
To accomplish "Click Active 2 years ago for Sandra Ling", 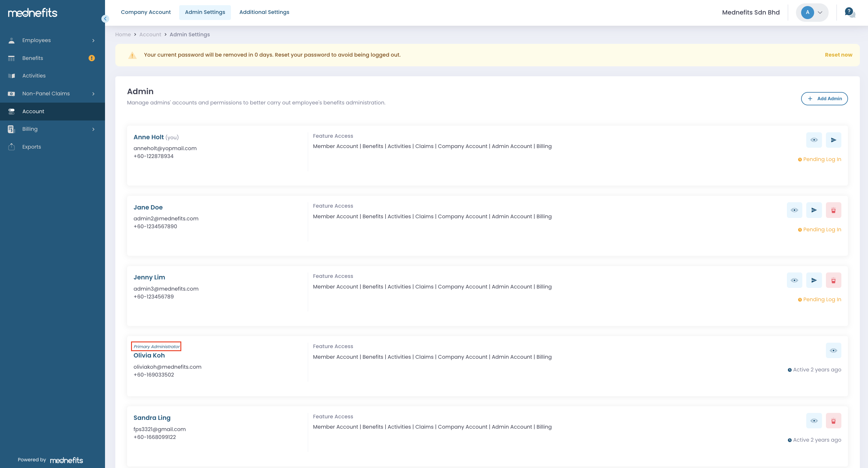I will 814,440.
